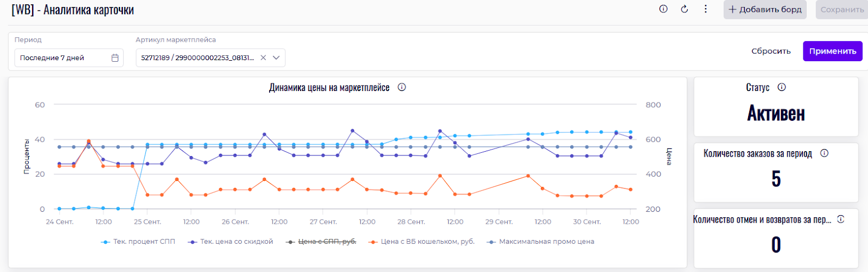Show info for Динамика цены на маркетплейсе chart
868x272 pixels.
pyautogui.click(x=402, y=87)
